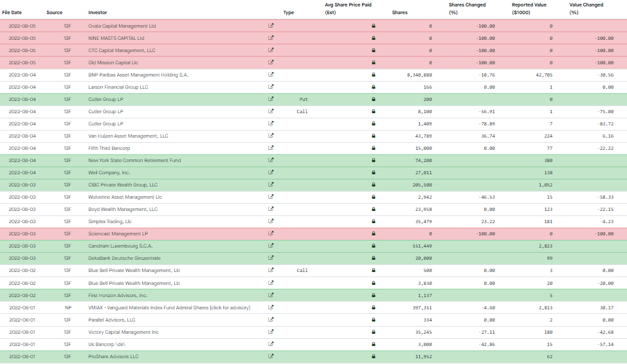Image resolution: width=627 pixels, height=364 pixels.
Task: Open BNP Paribas Asset Management Holding S.A. investor link
Action: [138, 75]
